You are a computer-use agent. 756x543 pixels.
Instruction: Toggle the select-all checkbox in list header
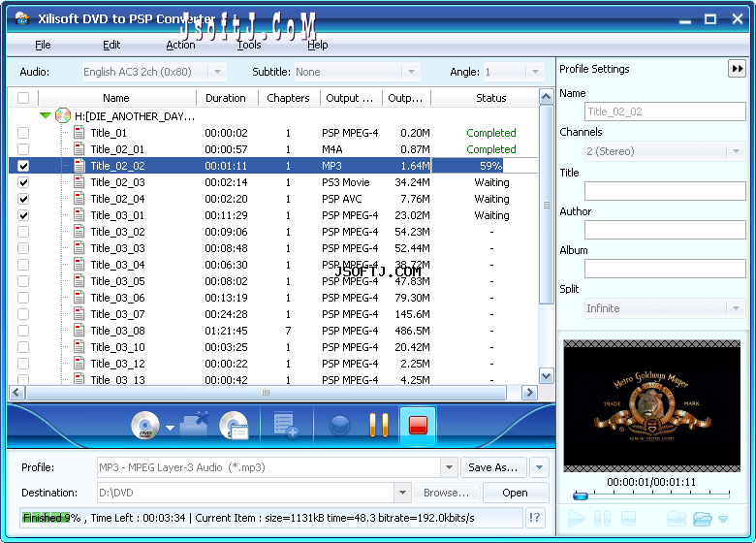(x=23, y=98)
